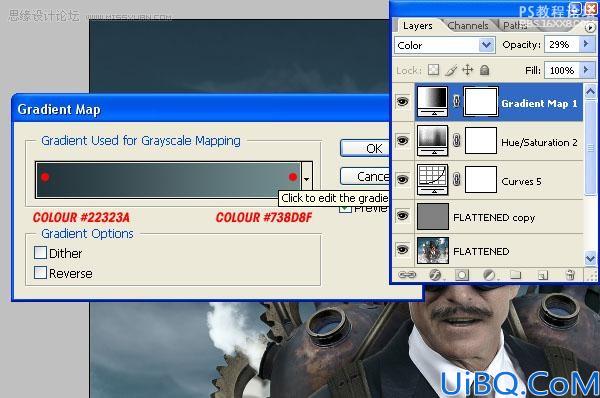Toggle lock transparent pixels icon
The height and width of the screenshot is (398, 600).
pos(433,70)
